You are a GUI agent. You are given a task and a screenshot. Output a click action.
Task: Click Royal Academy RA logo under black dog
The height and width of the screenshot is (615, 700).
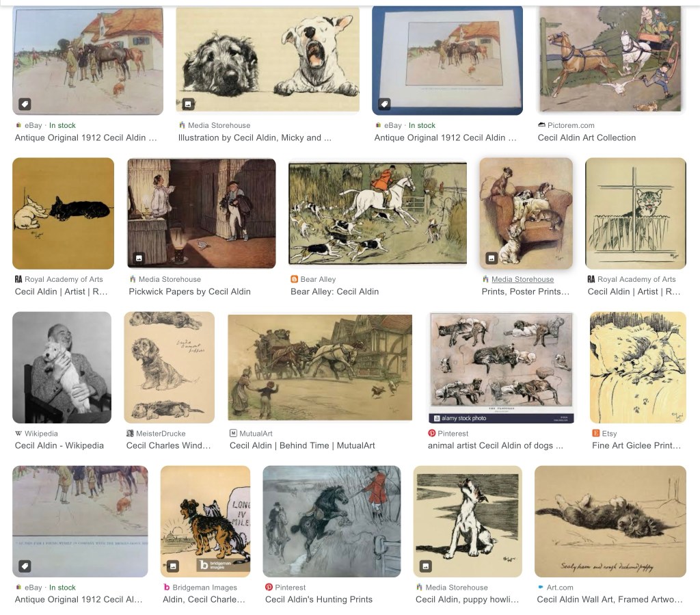(18, 279)
